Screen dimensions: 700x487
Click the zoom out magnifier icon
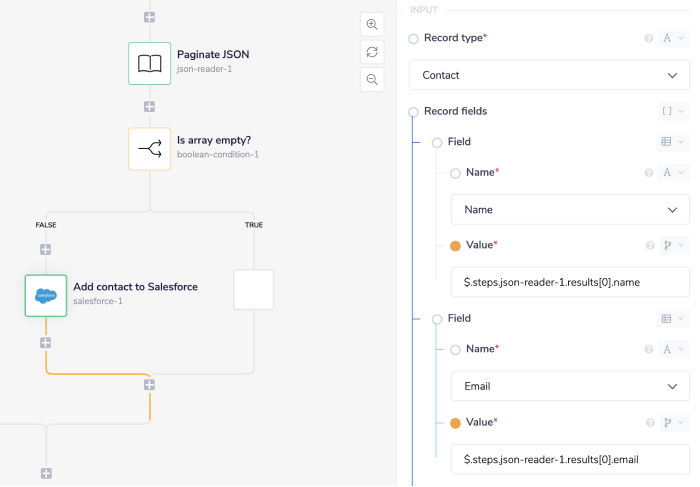372,79
